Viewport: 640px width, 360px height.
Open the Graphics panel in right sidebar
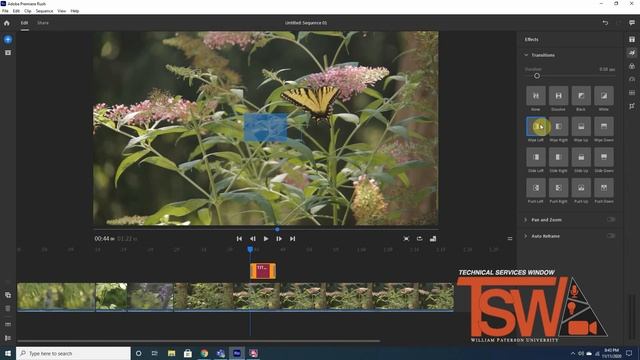(632, 39)
